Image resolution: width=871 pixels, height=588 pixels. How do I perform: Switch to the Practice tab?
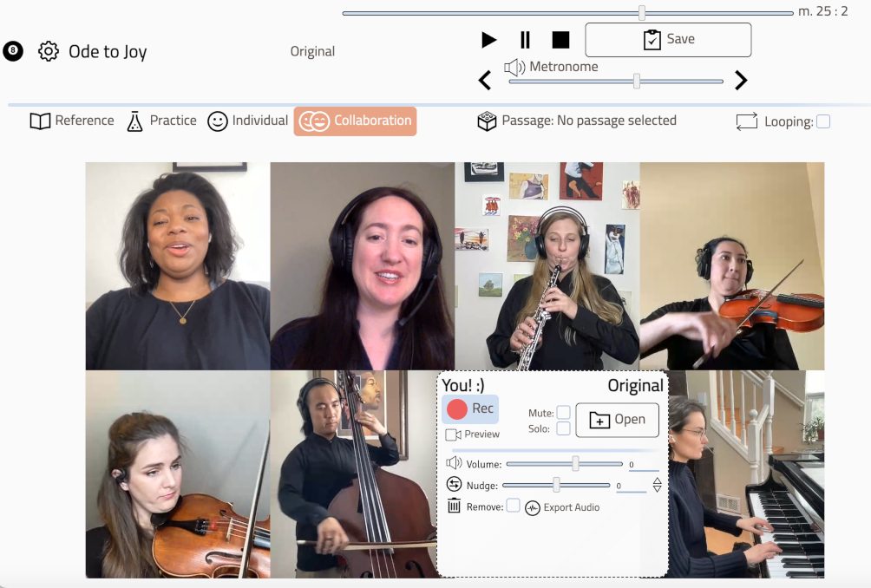click(162, 121)
